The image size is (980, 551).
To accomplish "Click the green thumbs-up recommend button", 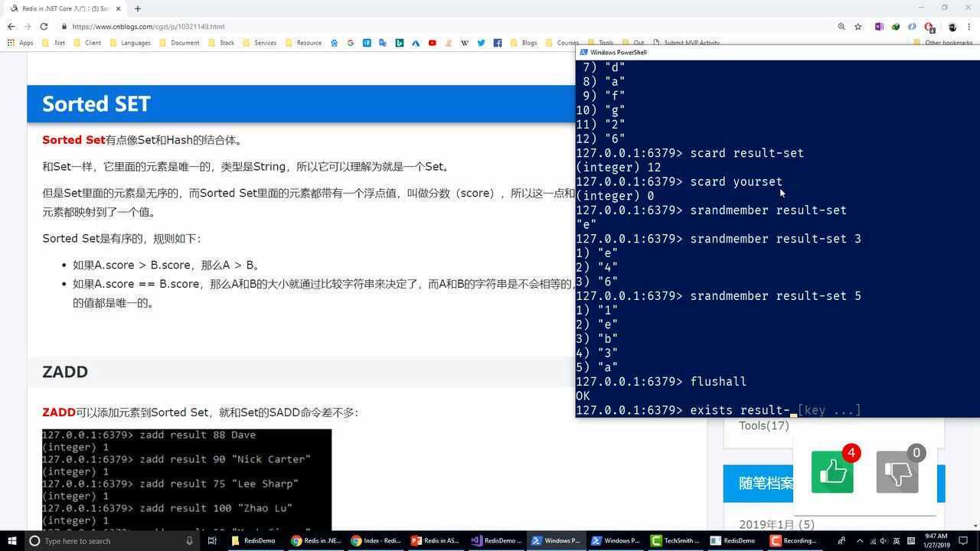I will tap(832, 472).
